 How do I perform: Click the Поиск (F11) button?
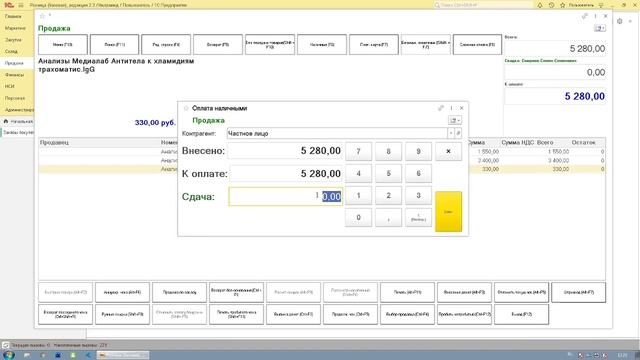[115, 44]
